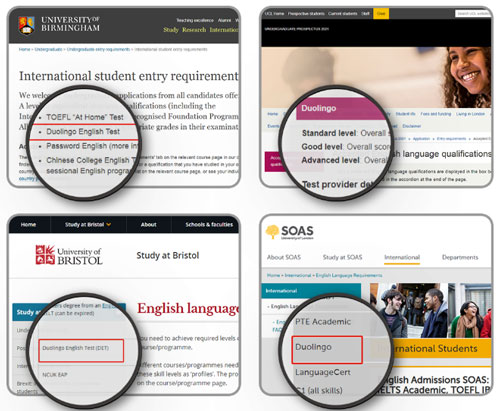Click Duolingo English Test list item in Birmingham
This screenshot has width=500, height=411.
[x=83, y=132]
